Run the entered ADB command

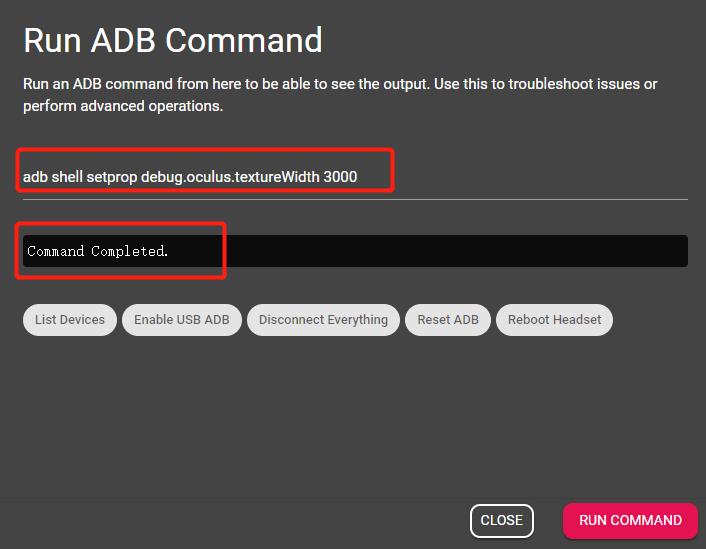tap(630, 521)
